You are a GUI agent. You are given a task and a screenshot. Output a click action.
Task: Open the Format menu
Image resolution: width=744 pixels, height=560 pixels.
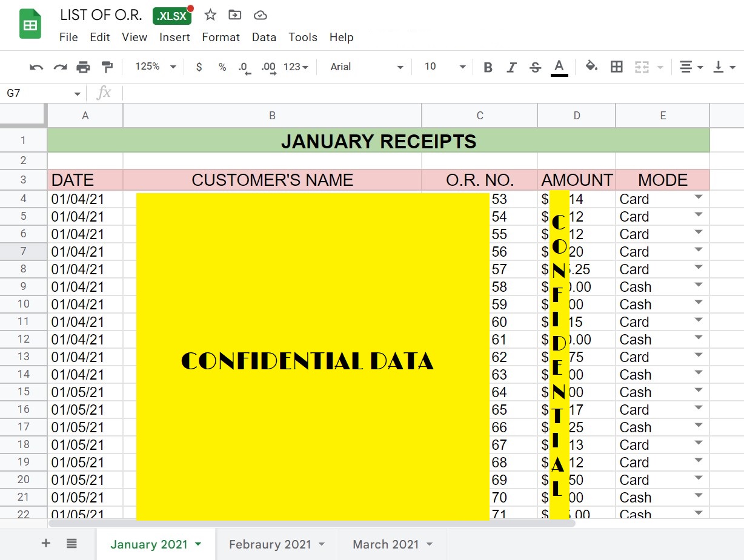tap(221, 38)
